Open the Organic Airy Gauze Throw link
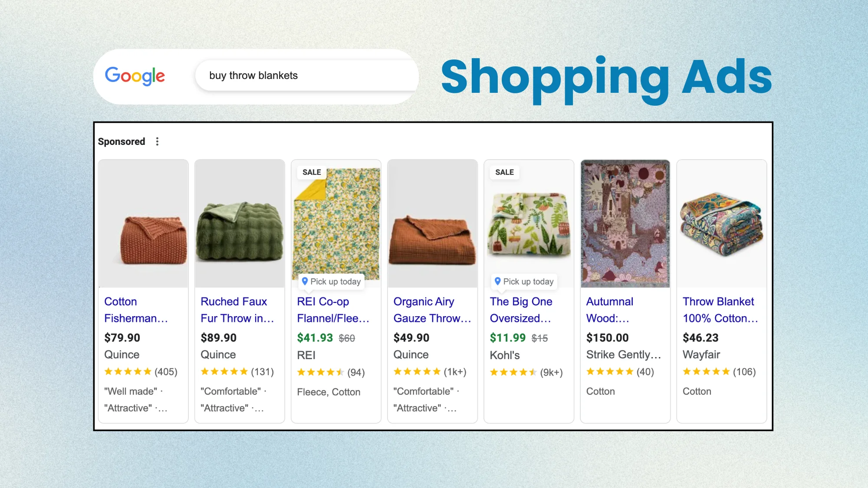 pos(432,310)
